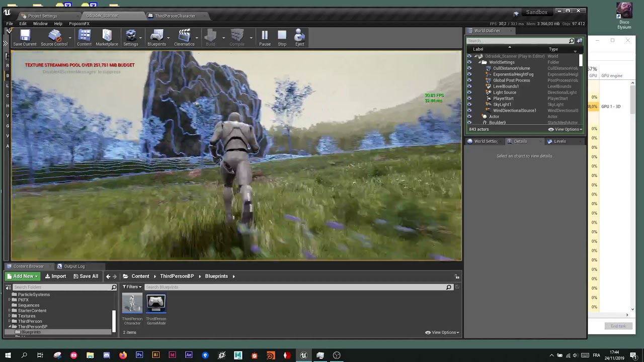Select the ThirdPersonCharacter blueprint thumbnail
The width and height of the screenshot is (644, 362).
pos(132,304)
